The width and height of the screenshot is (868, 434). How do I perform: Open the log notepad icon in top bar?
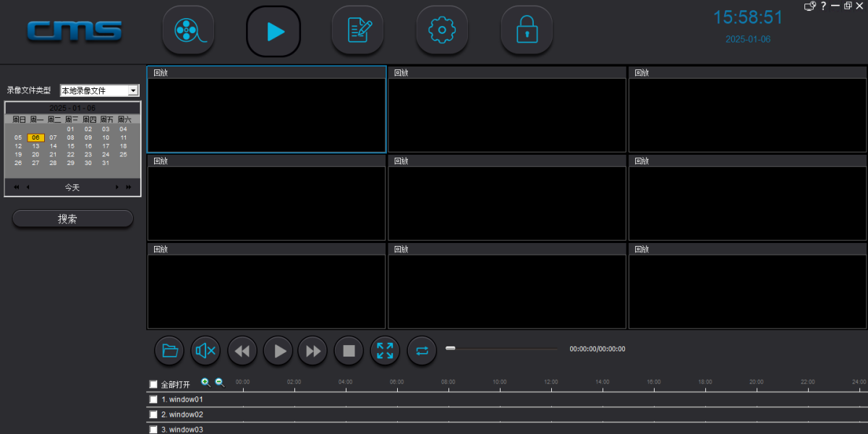coord(357,30)
